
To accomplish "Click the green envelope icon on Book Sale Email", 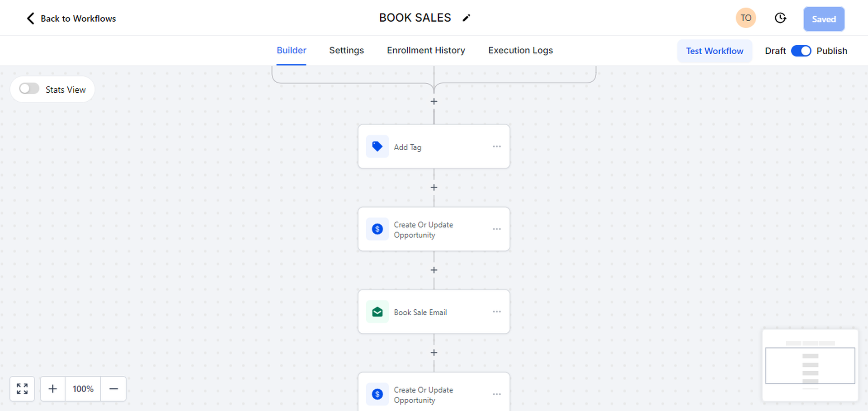I will pyautogui.click(x=377, y=312).
